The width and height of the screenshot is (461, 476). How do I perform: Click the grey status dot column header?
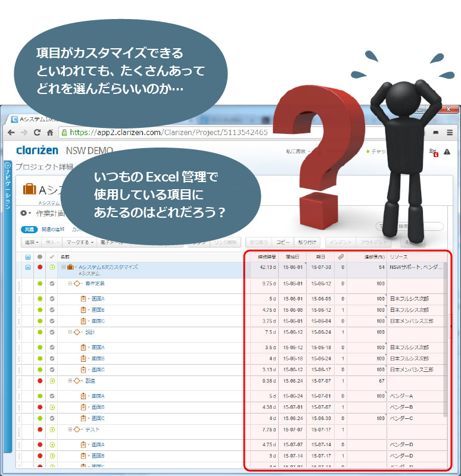(x=40, y=257)
